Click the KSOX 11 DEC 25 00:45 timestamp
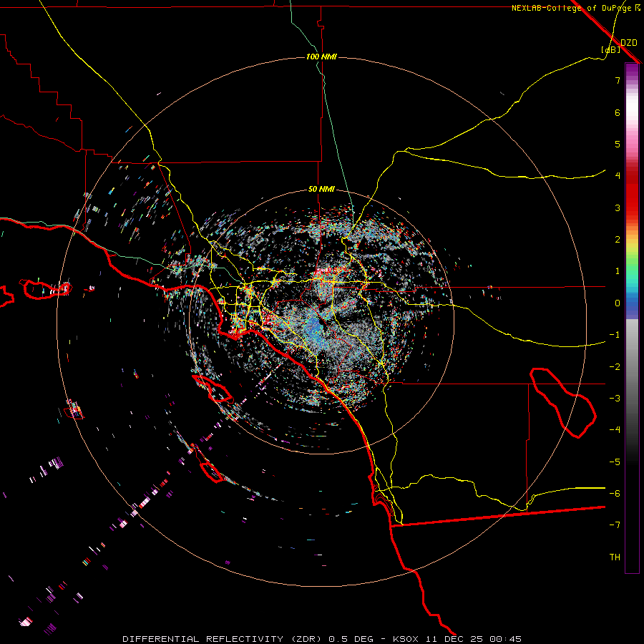Viewport: 644px width, 644px height. 457,639
